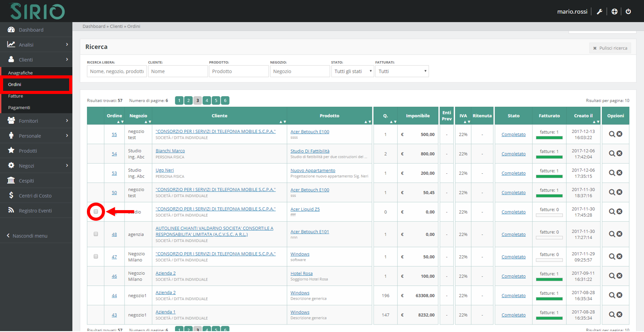Open the Stato dropdown filter
The width and height of the screenshot is (644, 332).
pyautogui.click(x=352, y=71)
